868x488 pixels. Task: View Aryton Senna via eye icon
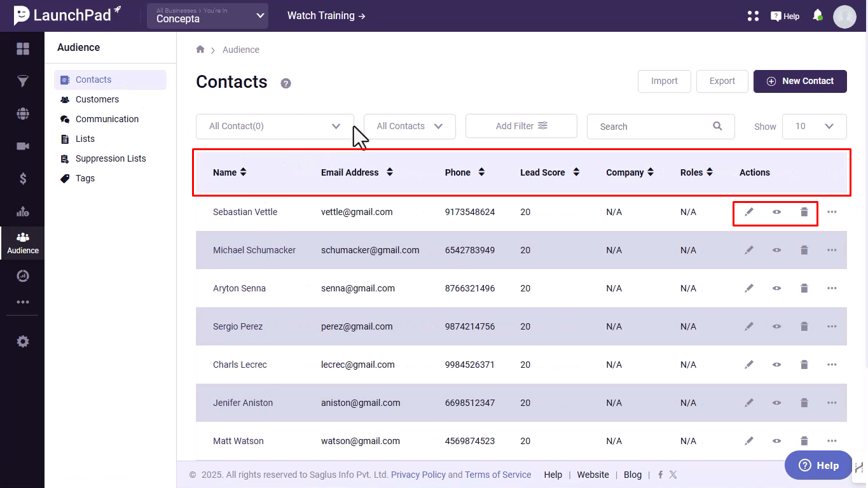tap(777, 288)
